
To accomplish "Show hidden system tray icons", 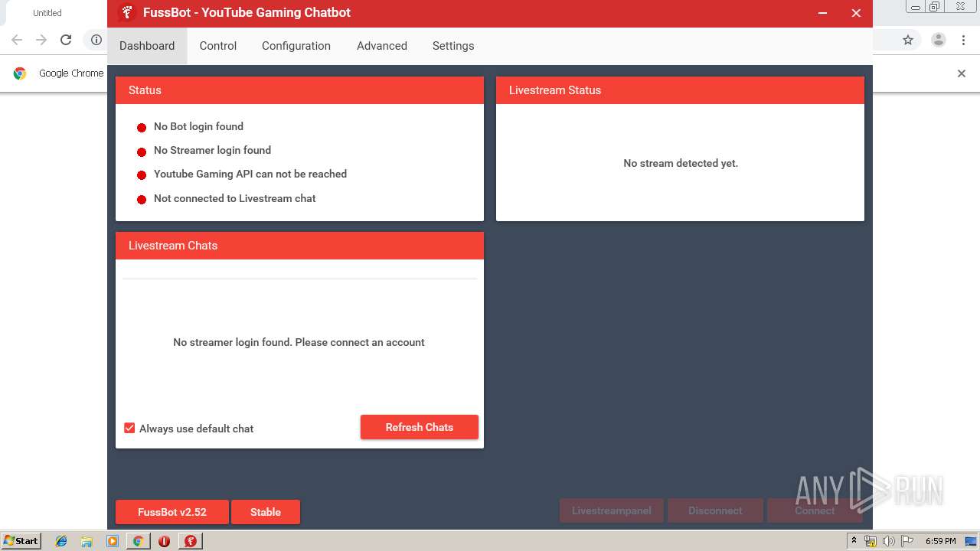I will 854,541.
